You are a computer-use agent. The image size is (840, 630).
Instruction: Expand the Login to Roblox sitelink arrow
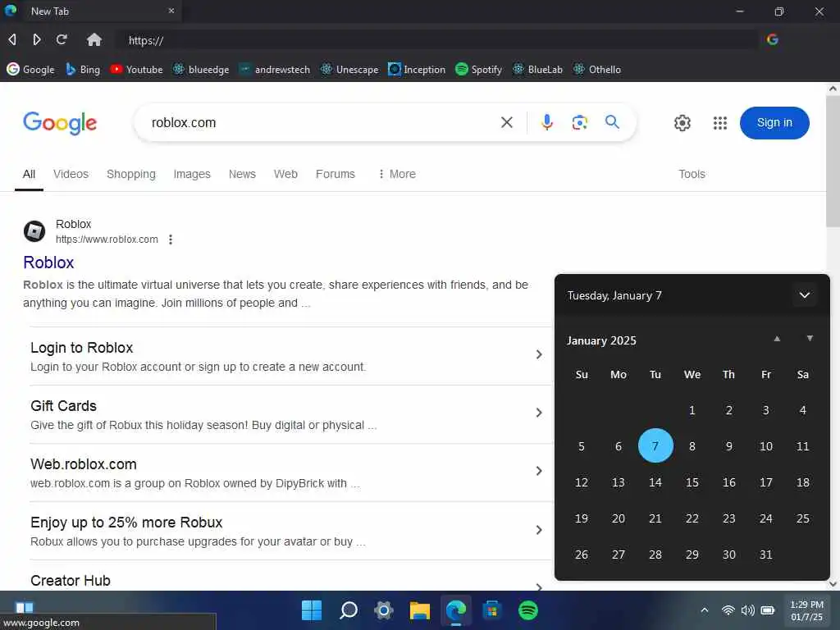click(539, 354)
